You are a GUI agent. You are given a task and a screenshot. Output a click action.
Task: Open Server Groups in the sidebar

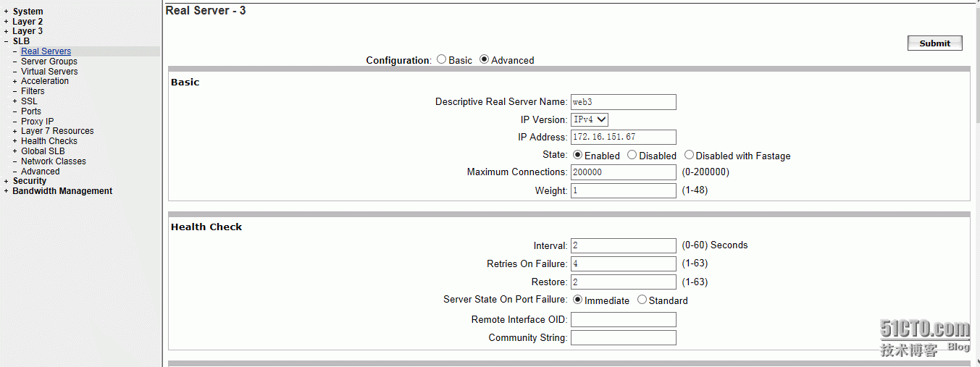pyautogui.click(x=49, y=62)
